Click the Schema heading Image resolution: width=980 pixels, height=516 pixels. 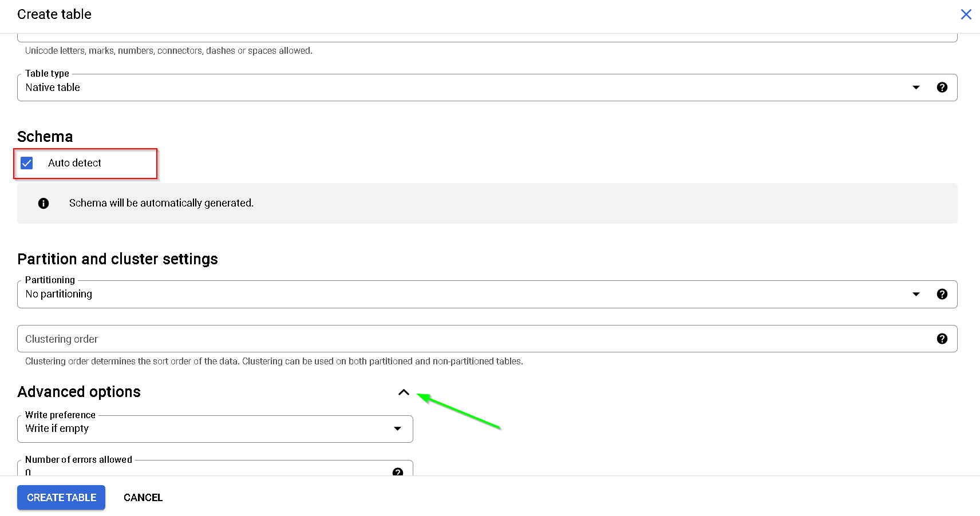pos(45,137)
